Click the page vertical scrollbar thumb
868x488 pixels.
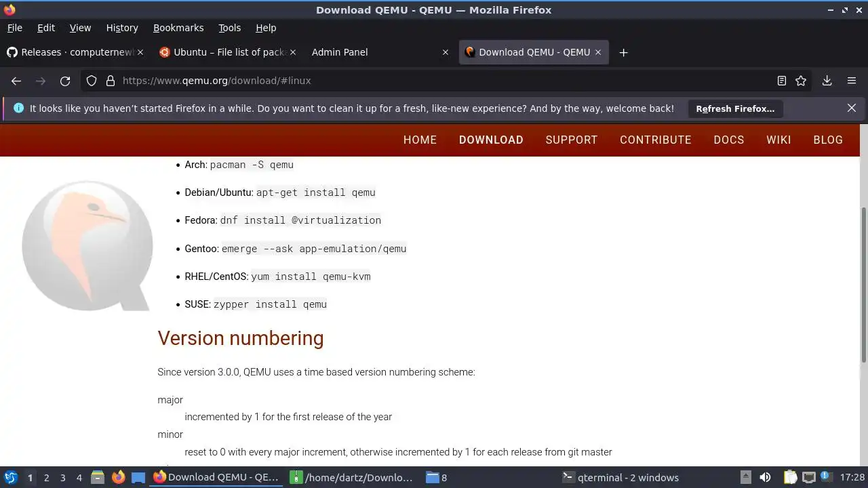point(864,285)
